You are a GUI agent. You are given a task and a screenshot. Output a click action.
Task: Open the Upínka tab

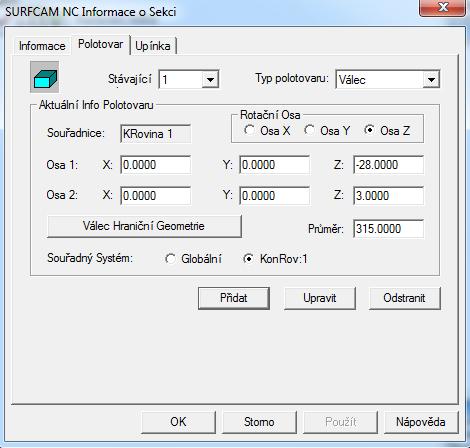click(153, 46)
